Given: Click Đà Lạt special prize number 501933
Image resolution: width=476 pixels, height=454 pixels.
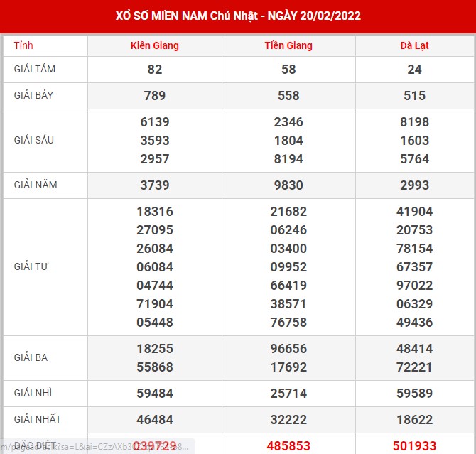Looking at the screenshot, I should click(414, 445).
